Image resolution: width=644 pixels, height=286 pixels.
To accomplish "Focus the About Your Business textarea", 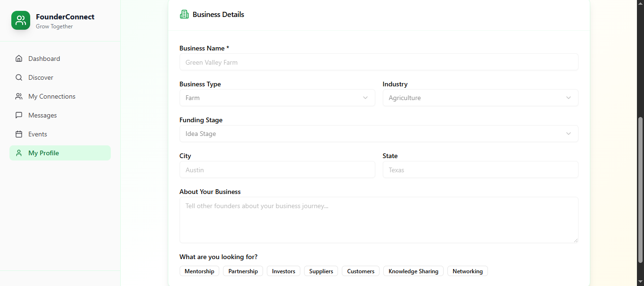I will [x=379, y=220].
